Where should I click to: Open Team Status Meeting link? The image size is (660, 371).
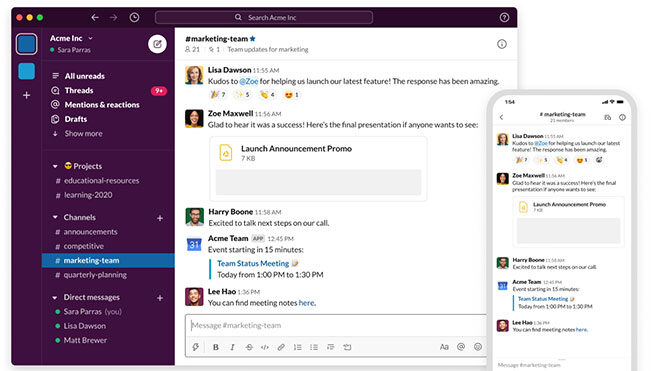tap(253, 263)
